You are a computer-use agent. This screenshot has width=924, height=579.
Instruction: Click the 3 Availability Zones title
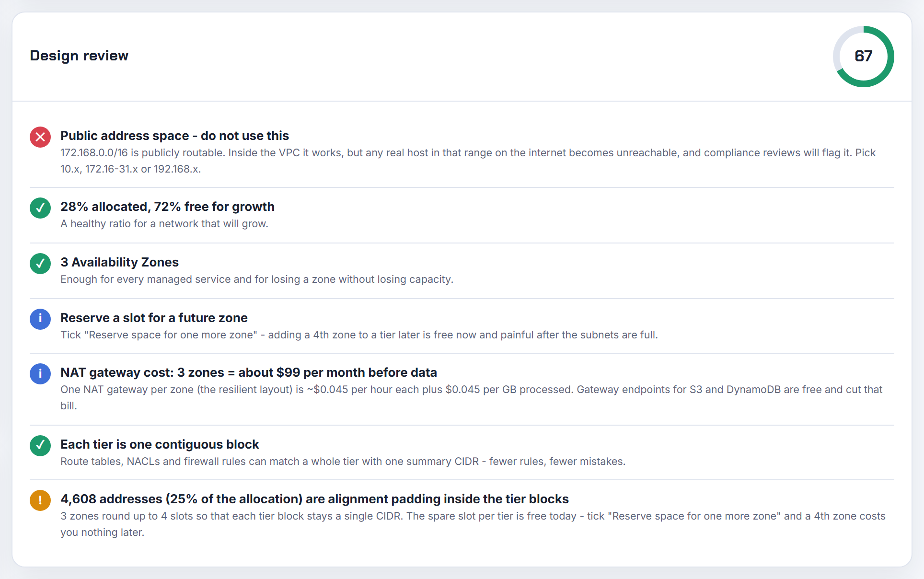point(119,262)
